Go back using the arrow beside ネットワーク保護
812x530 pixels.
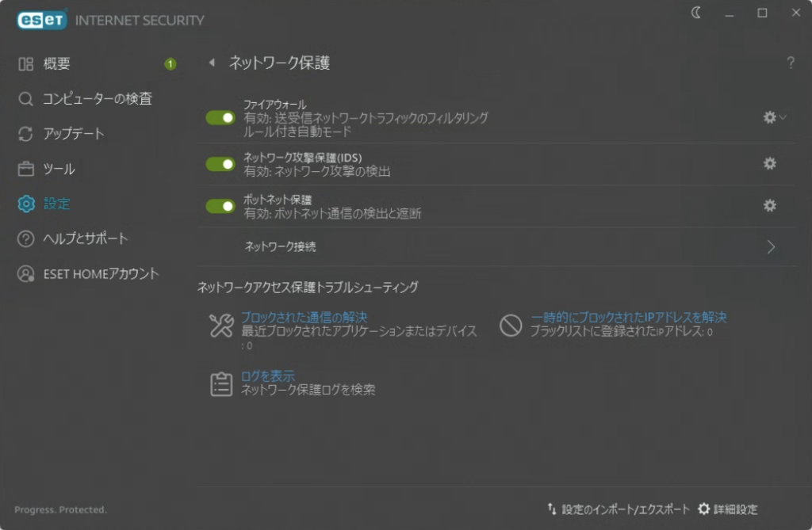[212, 63]
